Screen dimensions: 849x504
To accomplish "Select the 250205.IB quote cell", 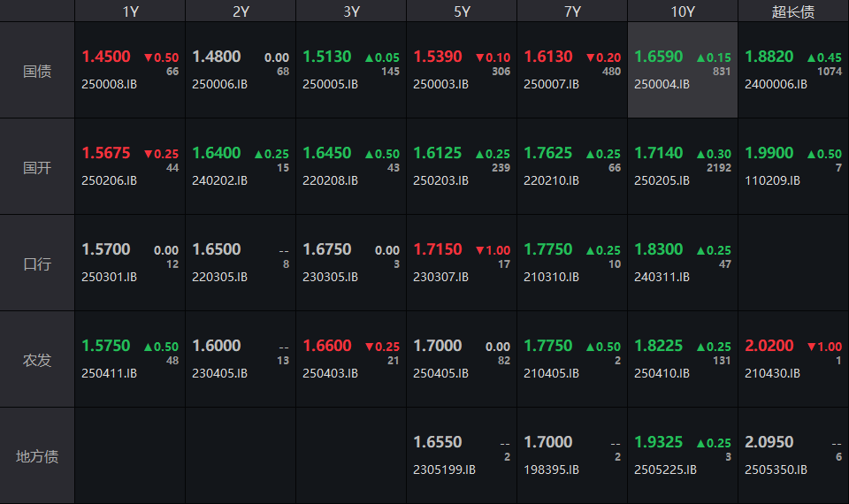I will click(x=682, y=167).
